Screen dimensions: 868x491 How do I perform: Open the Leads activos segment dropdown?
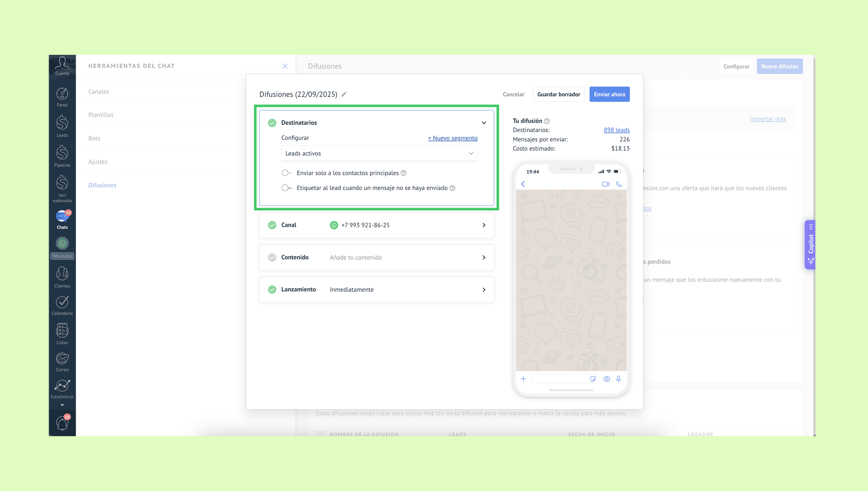(379, 153)
